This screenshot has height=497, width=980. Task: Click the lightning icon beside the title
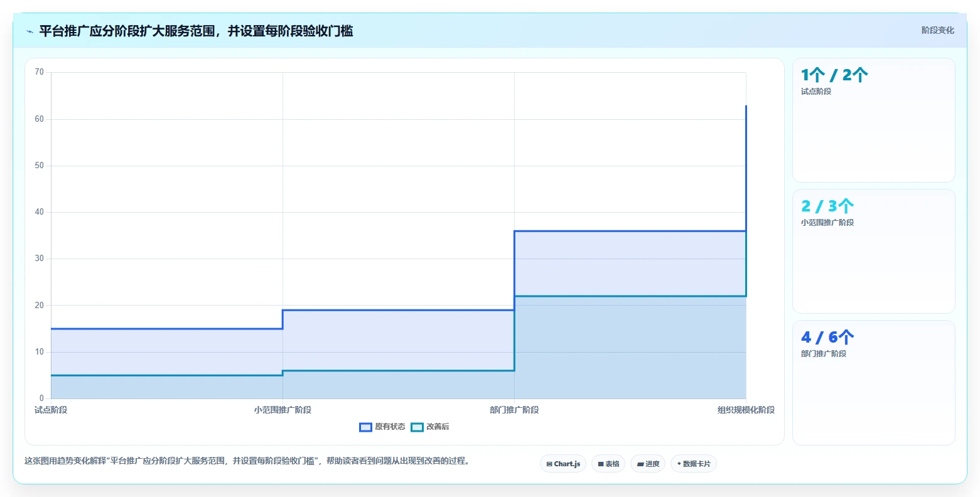point(30,31)
